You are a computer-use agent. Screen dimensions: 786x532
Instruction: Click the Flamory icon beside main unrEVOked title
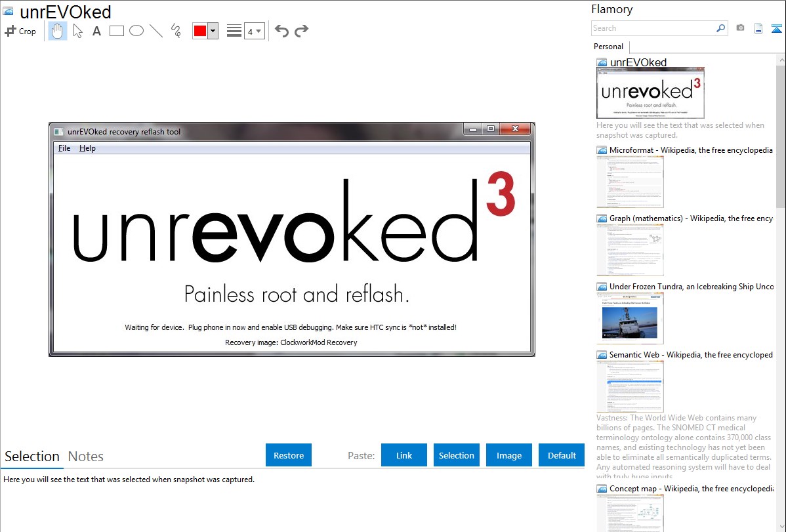coord(9,12)
